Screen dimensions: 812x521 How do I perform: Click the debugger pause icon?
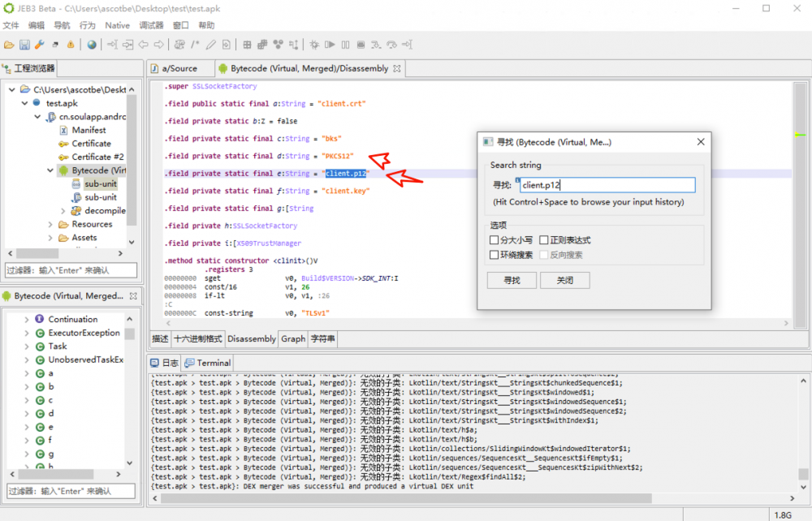click(346, 45)
